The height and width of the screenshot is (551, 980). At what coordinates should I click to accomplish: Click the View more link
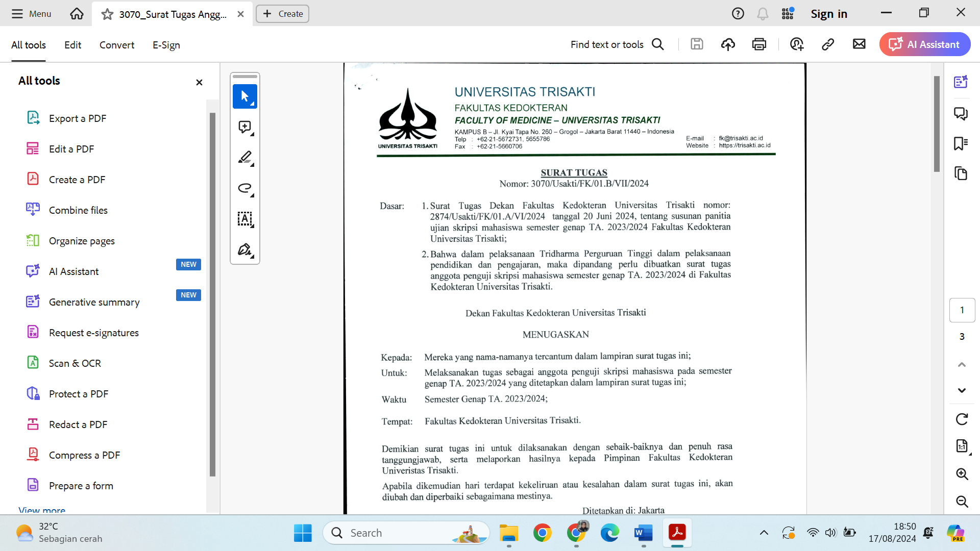point(42,510)
